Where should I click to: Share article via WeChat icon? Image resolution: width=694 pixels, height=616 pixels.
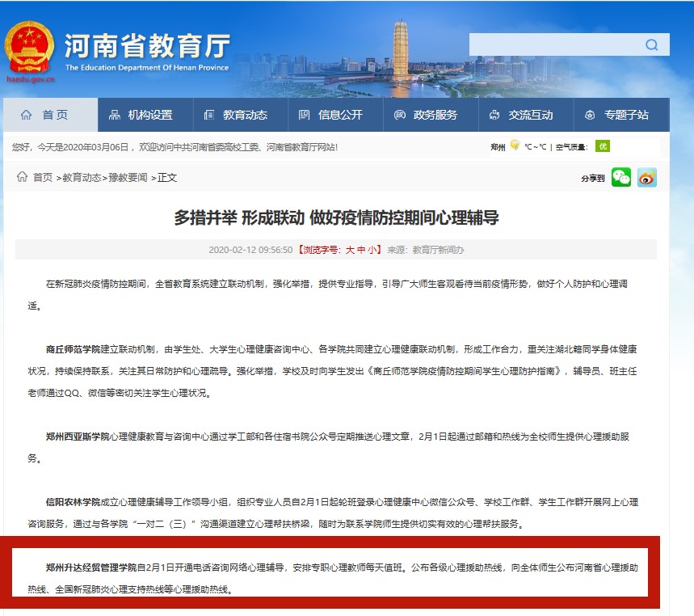click(x=620, y=178)
